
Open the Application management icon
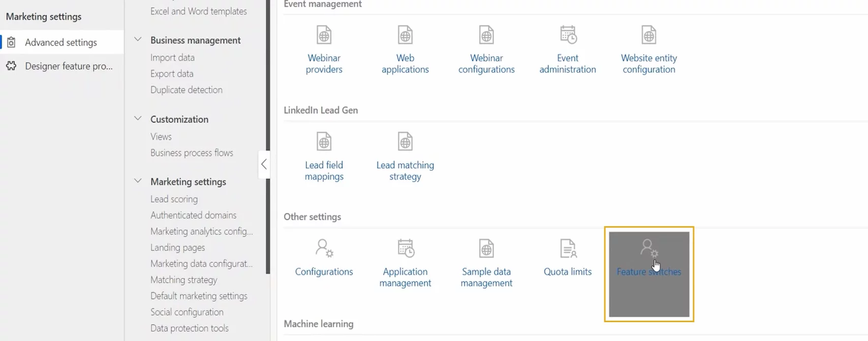(x=406, y=249)
